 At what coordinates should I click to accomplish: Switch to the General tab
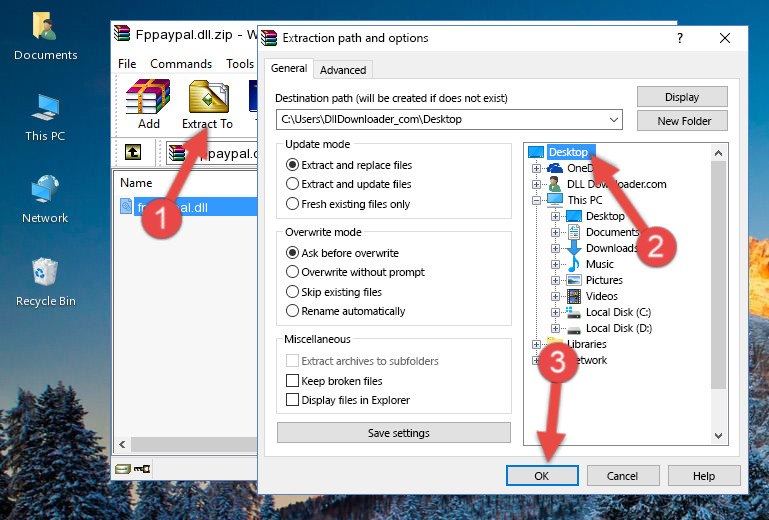289,68
